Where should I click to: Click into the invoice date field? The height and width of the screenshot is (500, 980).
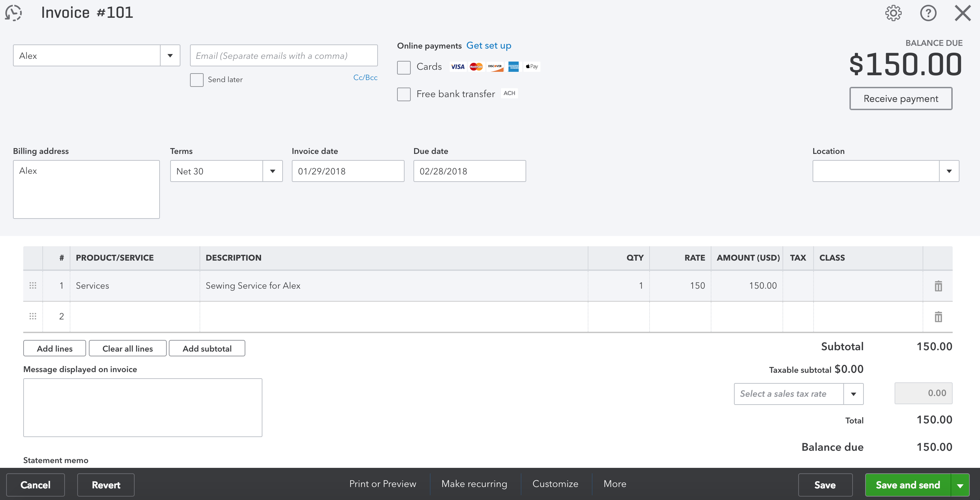point(347,171)
